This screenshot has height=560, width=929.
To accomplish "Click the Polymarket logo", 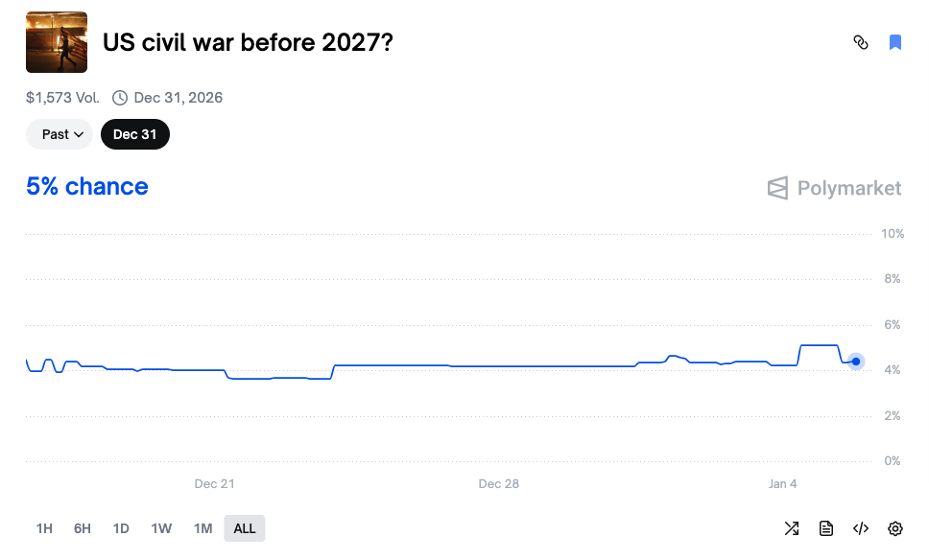I will point(834,188).
